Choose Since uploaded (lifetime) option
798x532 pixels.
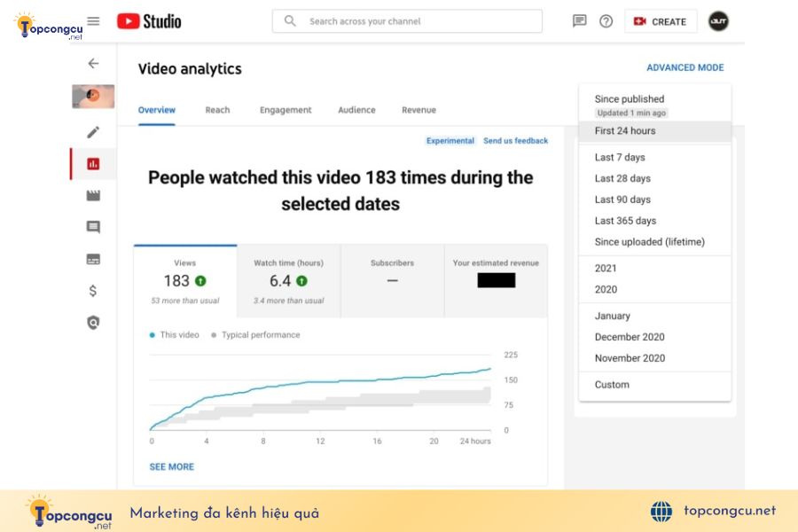pyautogui.click(x=655, y=242)
